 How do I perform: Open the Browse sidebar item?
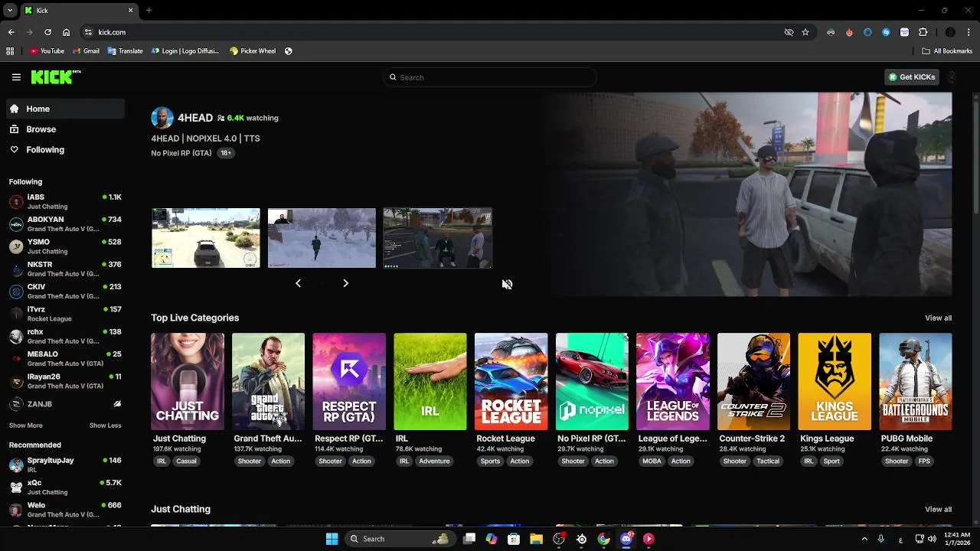coord(65,129)
